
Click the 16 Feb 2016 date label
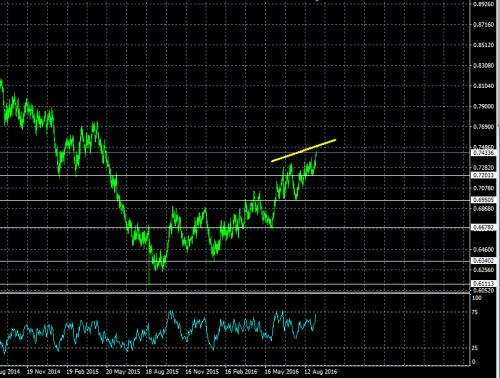point(241,371)
